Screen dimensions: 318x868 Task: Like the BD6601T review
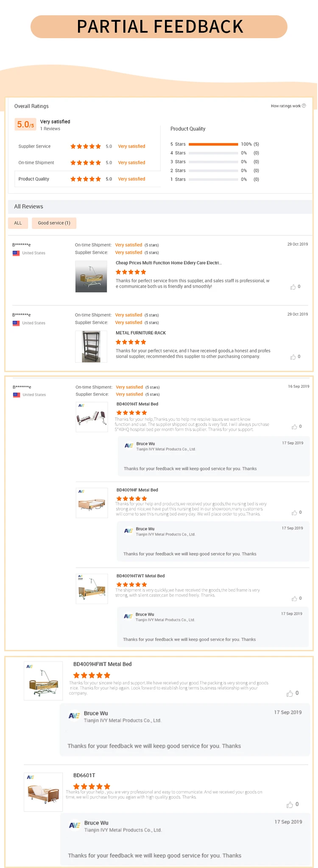290,805
